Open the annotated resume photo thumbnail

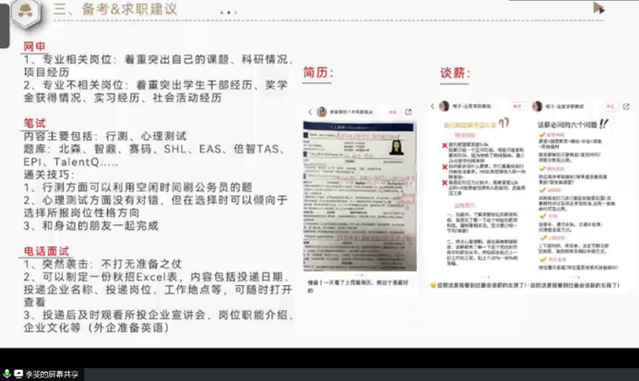coord(360,196)
